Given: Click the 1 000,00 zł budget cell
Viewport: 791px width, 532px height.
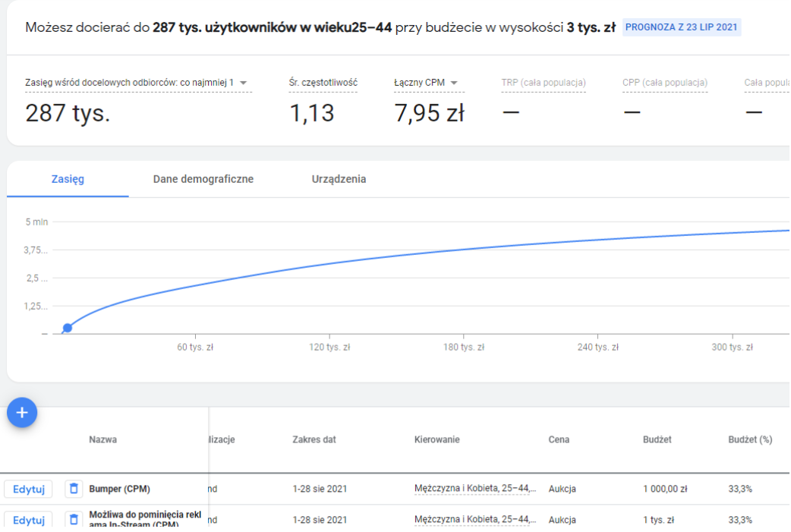Looking at the screenshot, I should click(664, 489).
